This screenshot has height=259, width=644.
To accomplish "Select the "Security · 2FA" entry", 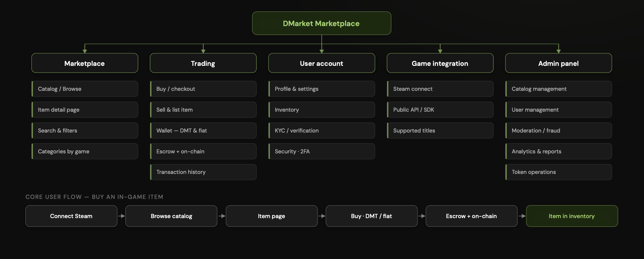I will (x=322, y=151).
